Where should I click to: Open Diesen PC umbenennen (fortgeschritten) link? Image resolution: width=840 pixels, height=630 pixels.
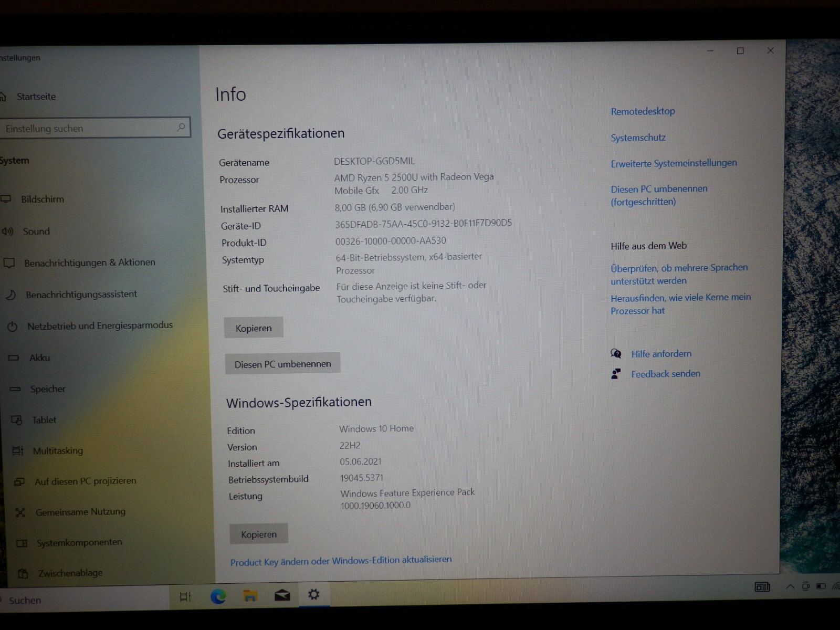(659, 195)
